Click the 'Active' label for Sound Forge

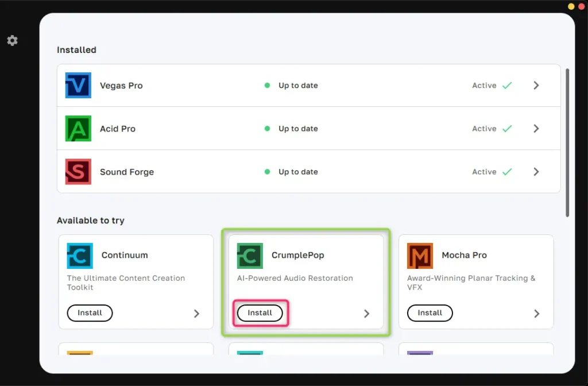[484, 172]
